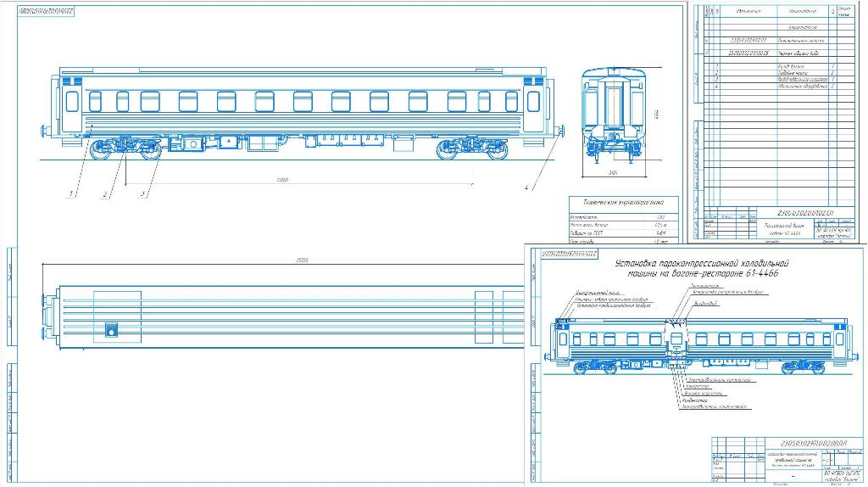Click the rotated drawing code at main sheet corner

click(46, 11)
